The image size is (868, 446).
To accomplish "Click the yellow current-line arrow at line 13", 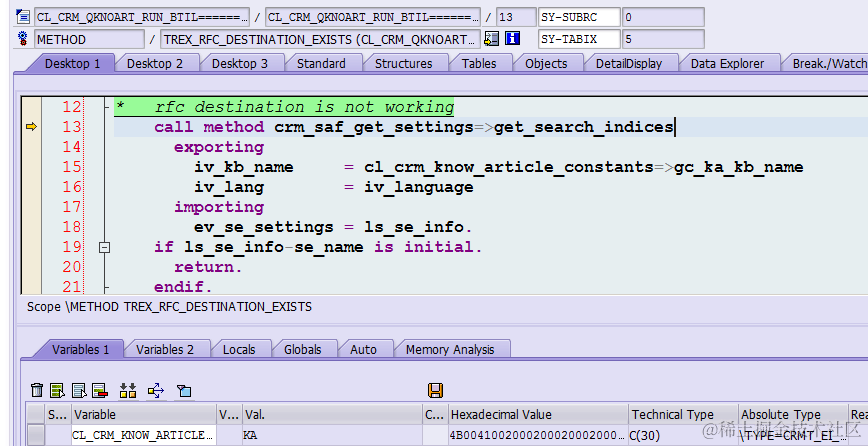I will click(x=32, y=127).
